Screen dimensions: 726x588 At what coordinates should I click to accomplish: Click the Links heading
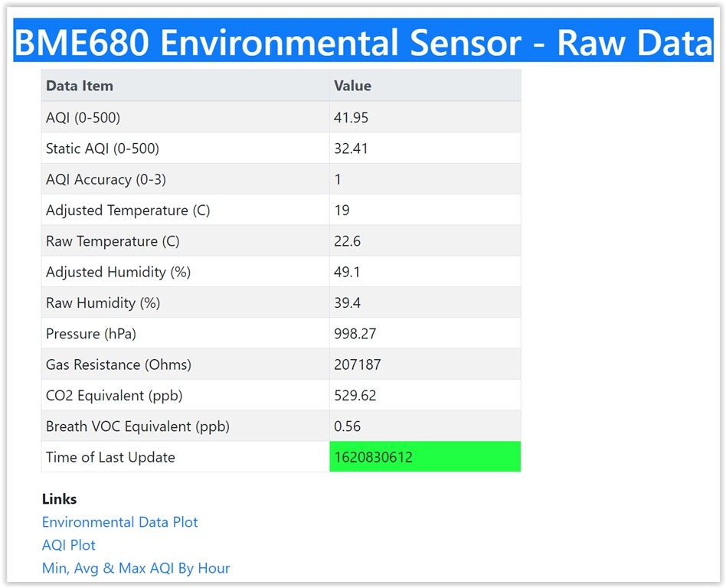click(x=59, y=499)
